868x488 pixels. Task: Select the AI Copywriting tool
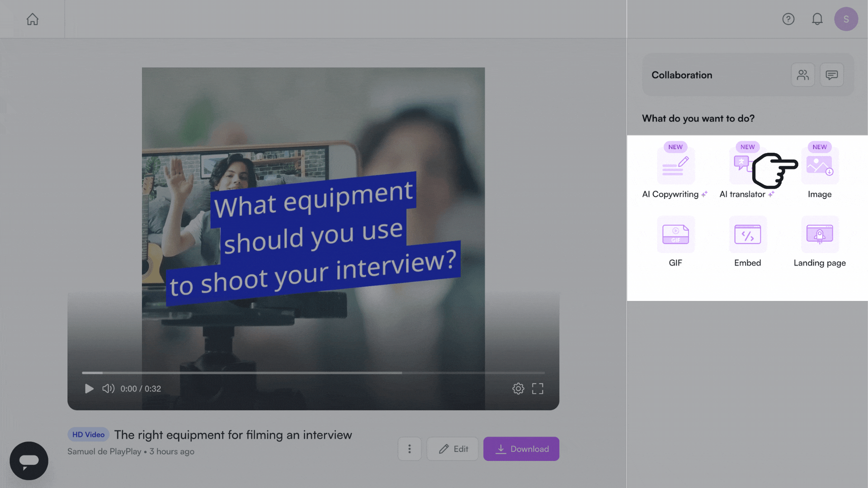[x=675, y=166]
